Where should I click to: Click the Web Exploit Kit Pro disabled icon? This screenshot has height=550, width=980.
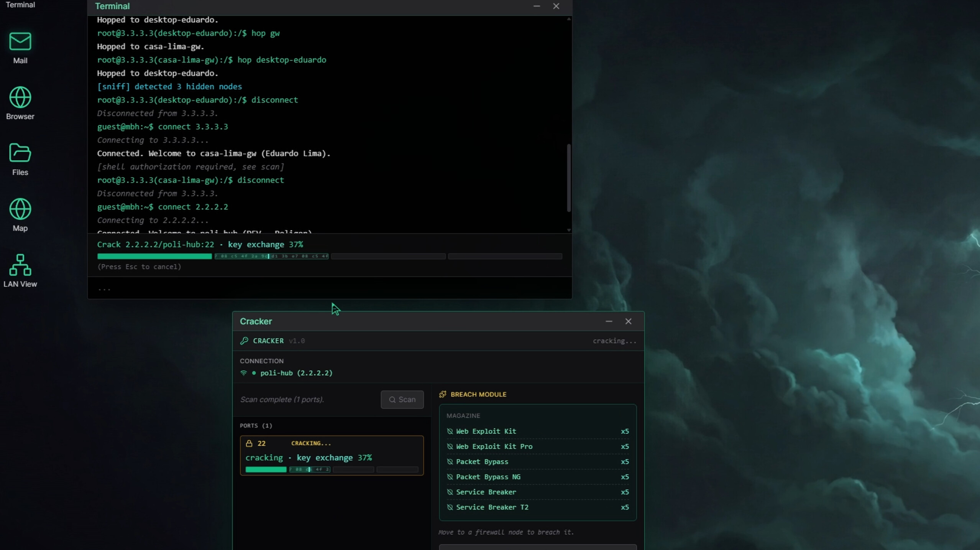[450, 447]
